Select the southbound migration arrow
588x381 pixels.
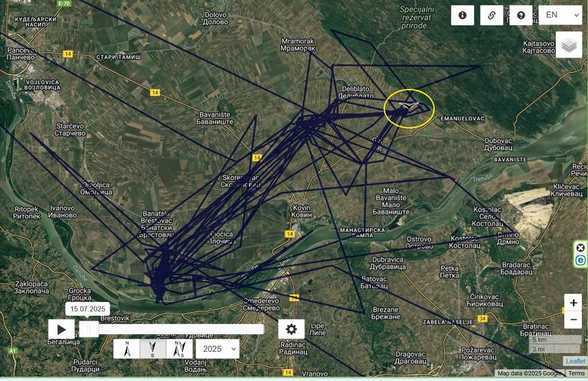(x=152, y=349)
